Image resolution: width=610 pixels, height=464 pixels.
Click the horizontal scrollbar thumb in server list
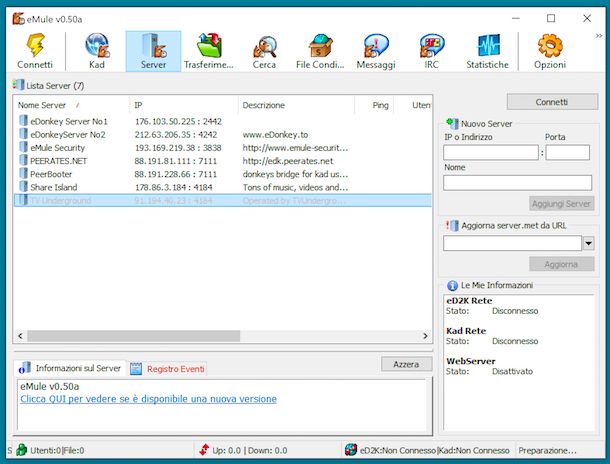click(x=133, y=336)
